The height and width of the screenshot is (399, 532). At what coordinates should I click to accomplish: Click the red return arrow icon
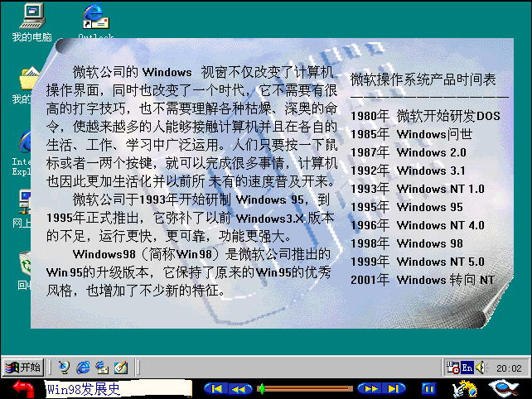coord(24,388)
